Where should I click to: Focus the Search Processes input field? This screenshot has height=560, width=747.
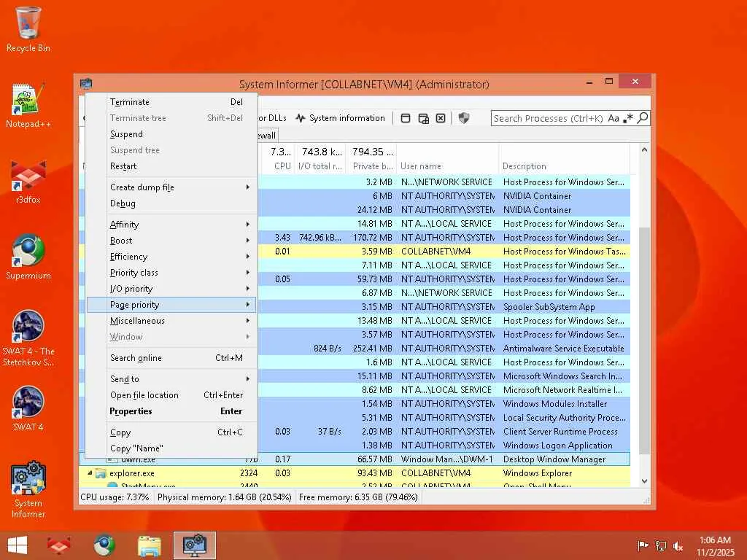click(x=549, y=118)
